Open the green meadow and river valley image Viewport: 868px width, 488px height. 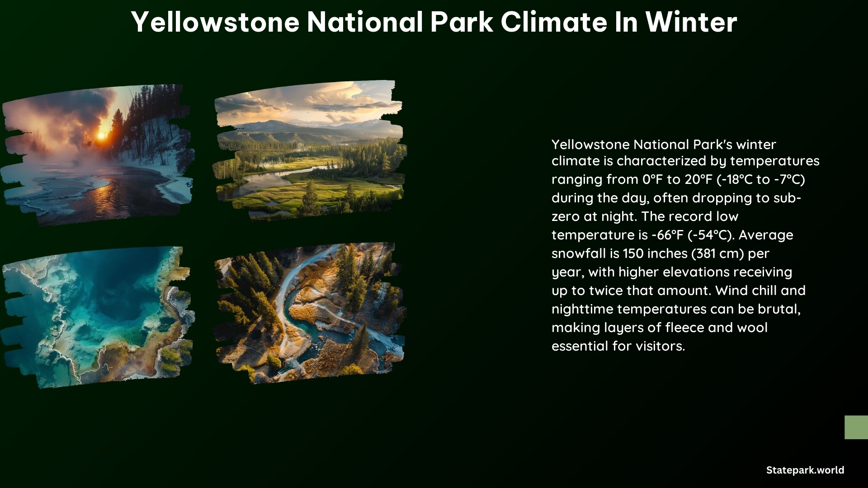click(x=310, y=150)
